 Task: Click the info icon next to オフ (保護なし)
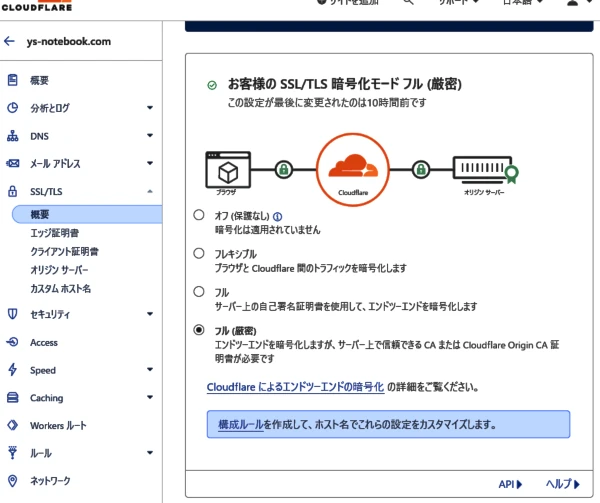point(278,216)
